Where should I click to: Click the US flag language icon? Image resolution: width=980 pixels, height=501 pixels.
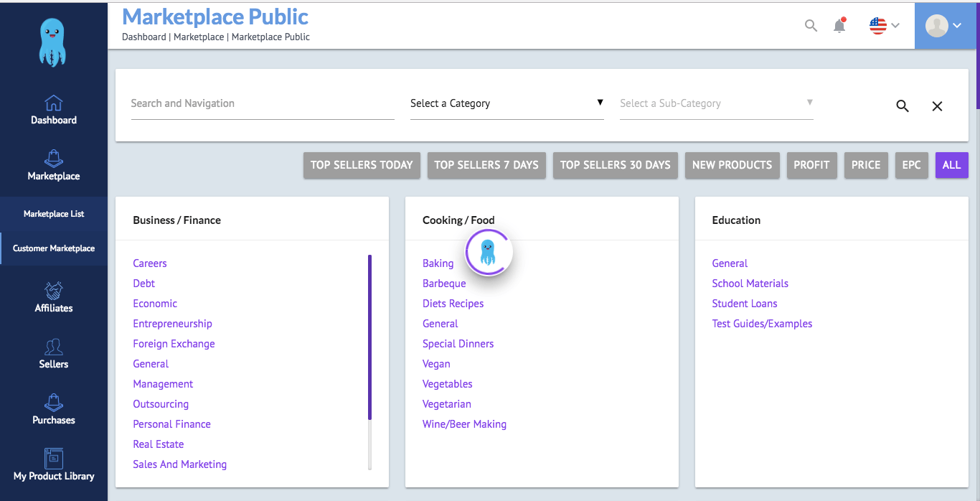click(878, 26)
